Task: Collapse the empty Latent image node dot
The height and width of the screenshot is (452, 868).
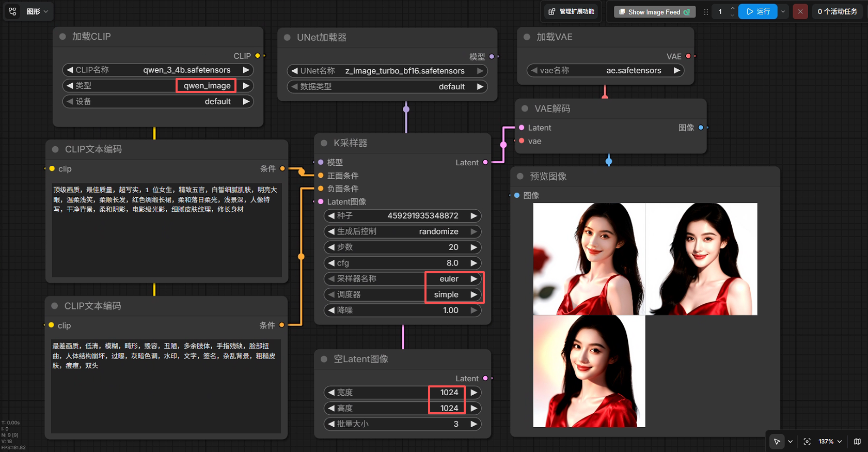Action: coord(324,359)
